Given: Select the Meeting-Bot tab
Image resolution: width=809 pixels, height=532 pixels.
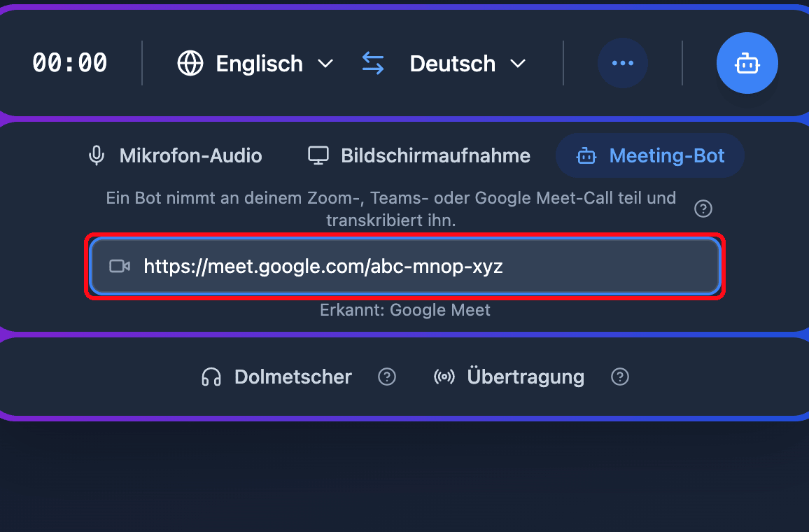Looking at the screenshot, I should (650, 155).
